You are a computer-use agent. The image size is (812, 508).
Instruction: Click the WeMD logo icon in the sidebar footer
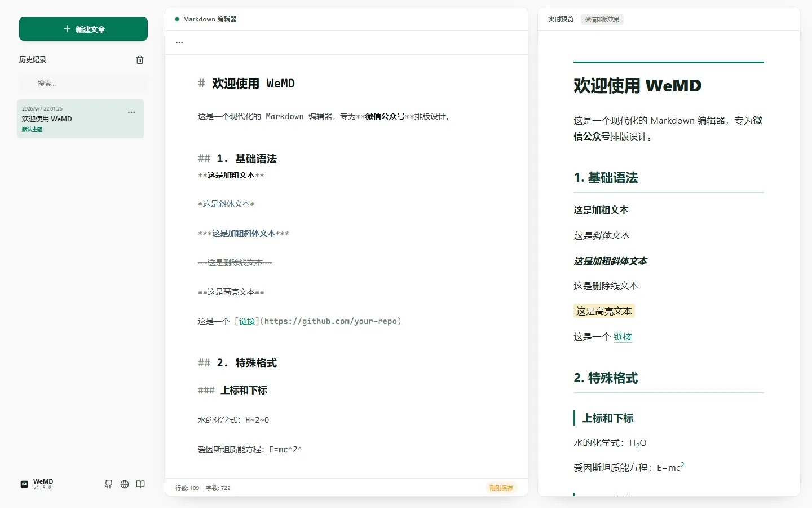tap(24, 484)
